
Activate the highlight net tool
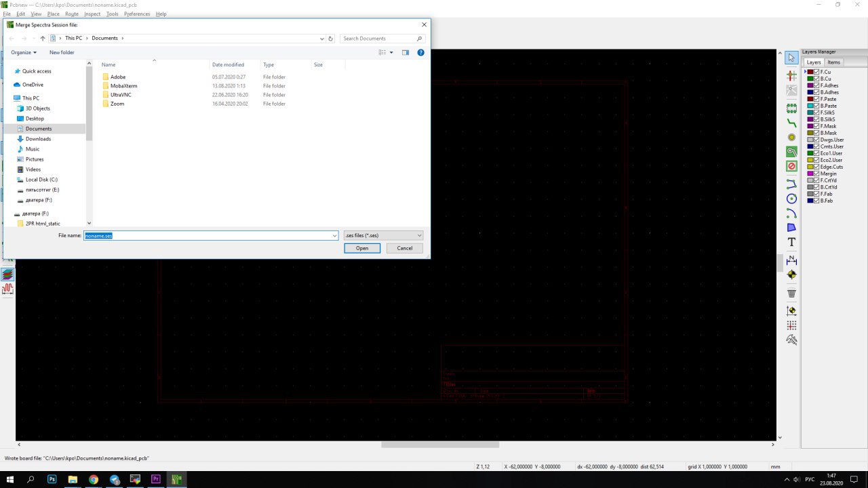pos(791,76)
